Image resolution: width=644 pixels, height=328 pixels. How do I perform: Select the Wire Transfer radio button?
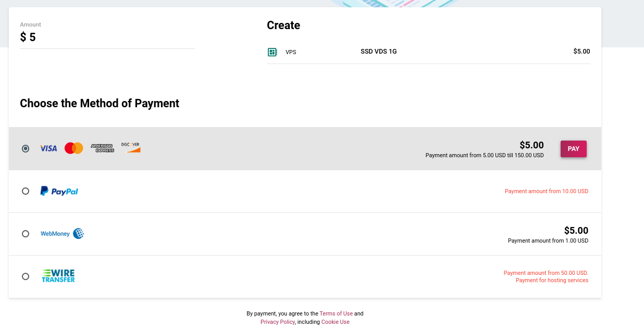[26, 276]
